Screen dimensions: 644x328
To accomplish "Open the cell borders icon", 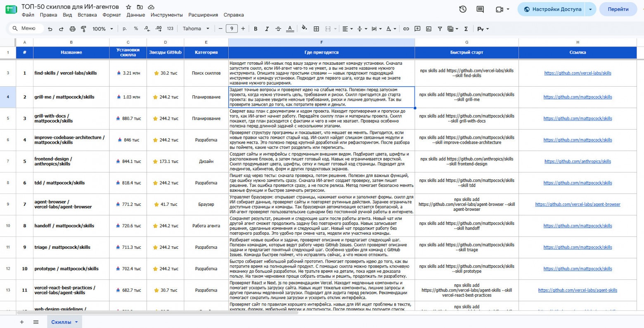I will coord(316,29).
